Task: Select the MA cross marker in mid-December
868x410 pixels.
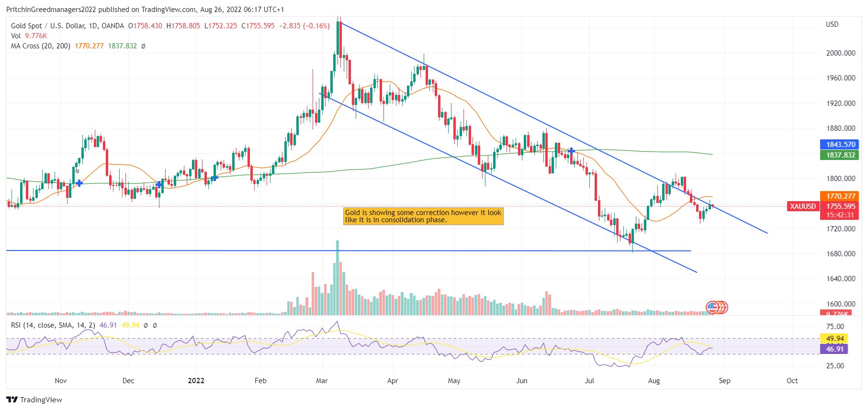Action: click(x=159, y=184)
